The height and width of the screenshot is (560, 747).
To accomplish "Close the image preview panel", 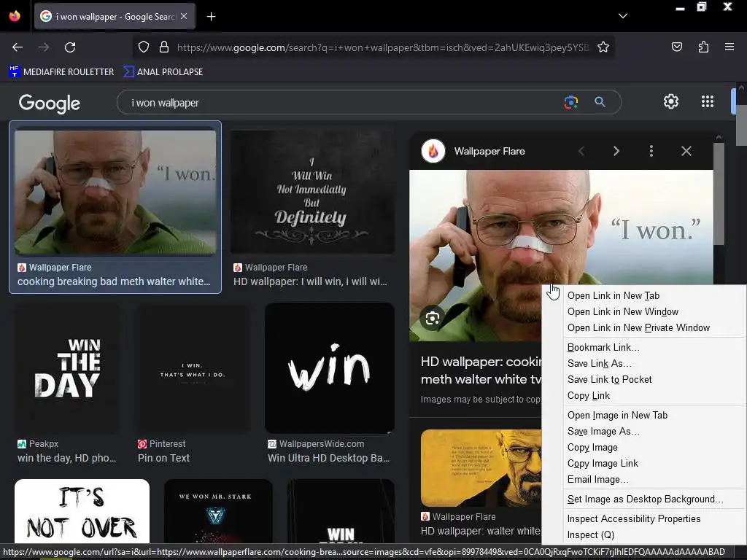I will point(686,151).
